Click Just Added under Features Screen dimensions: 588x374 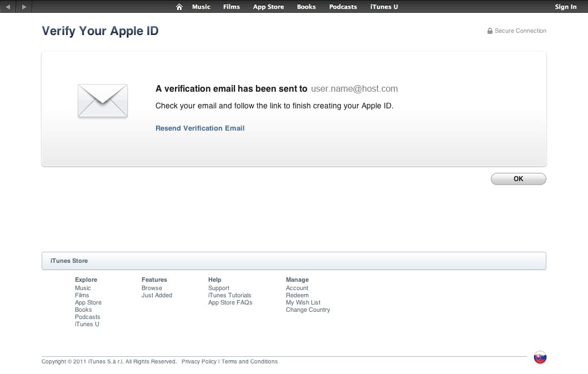pos(157,295)
